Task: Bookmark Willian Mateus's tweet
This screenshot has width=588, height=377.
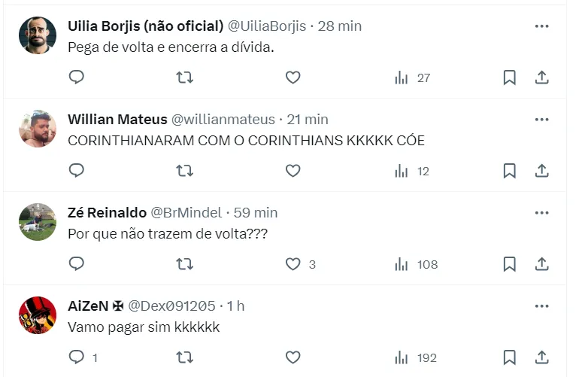Action: [509, 171]
